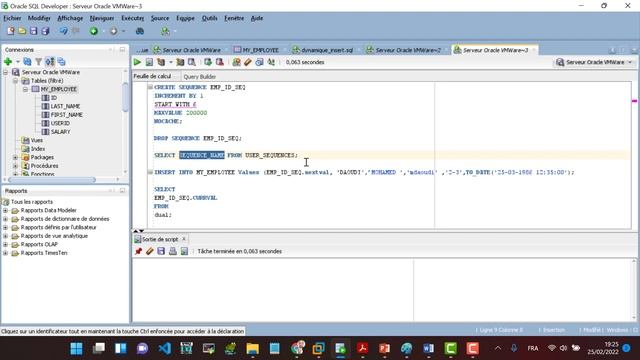Click the Run Script icon in worksheet toolbar
Image resolution: width=640 pixels, height=360 pixels.
pos(149,62)
